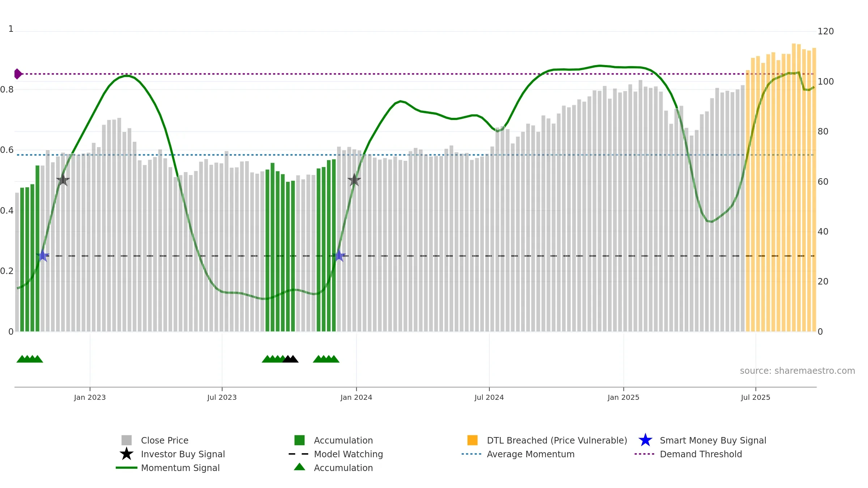Click the Jan 2023 axis tick label
868x488 pixels.
(x=90, y=398)
